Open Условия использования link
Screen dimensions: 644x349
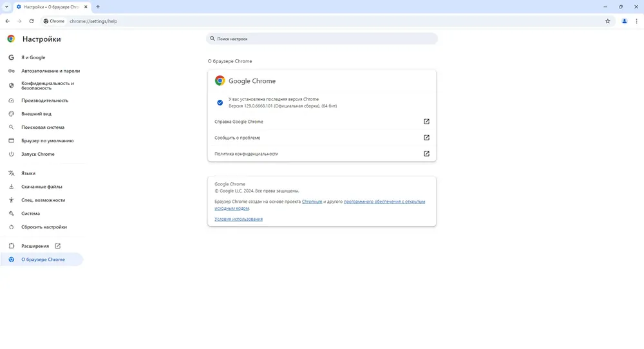[x=238, y=219]
